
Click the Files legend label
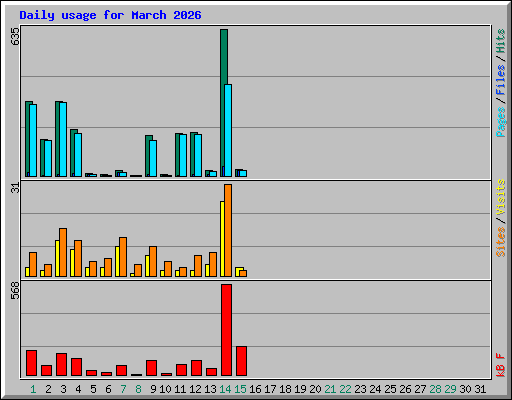pyautogui.click(x=501, y=80)
